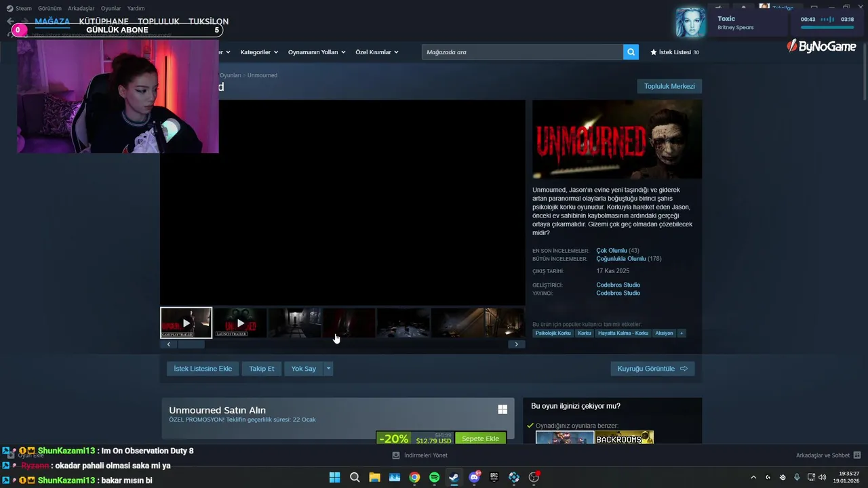Click the media strip scrollbar handle
The image size is (868, 488).
pyautogui.click(x=191, y=344)
